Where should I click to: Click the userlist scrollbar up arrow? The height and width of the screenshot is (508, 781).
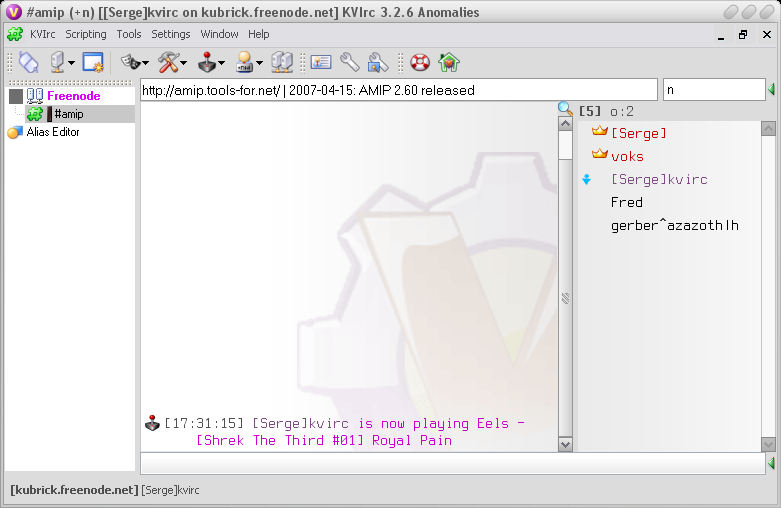point(768,128)
